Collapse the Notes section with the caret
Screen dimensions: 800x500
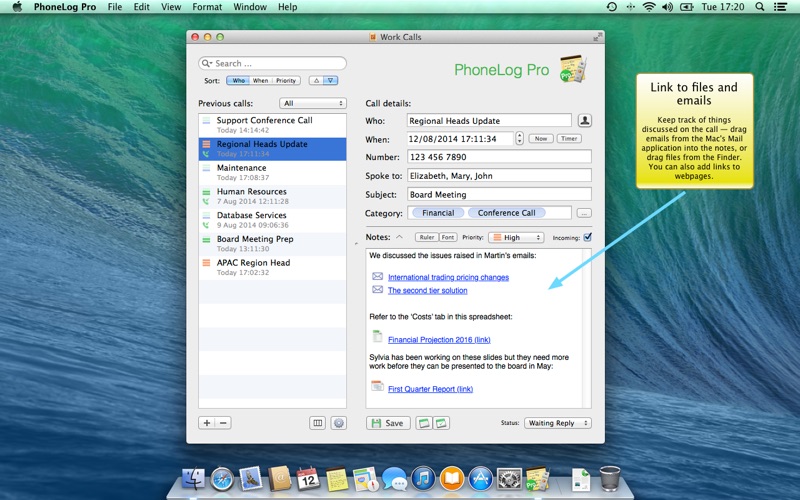[399, 237]
